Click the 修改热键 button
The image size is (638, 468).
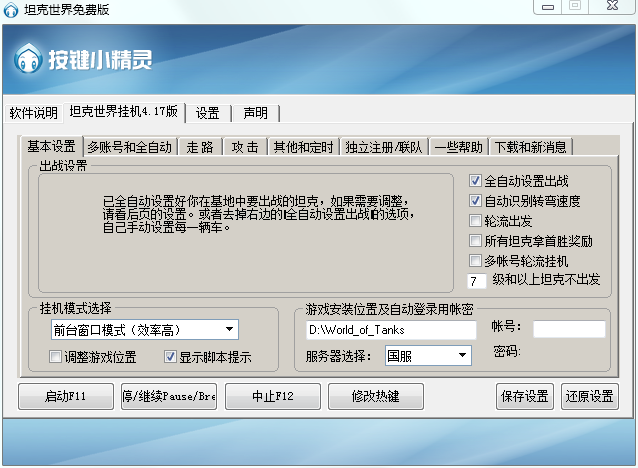point(375,396)
